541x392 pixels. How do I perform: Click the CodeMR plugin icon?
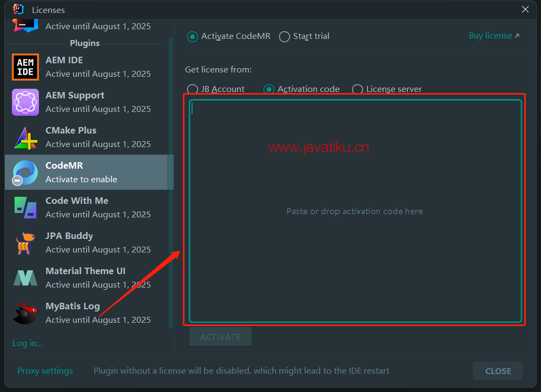pos(25,172)
